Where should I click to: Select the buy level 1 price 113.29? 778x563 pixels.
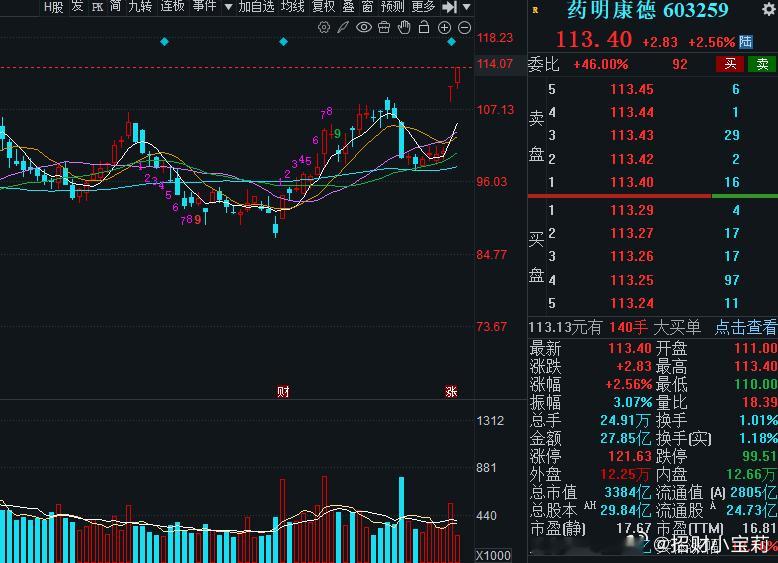click(x=632, y=210)
